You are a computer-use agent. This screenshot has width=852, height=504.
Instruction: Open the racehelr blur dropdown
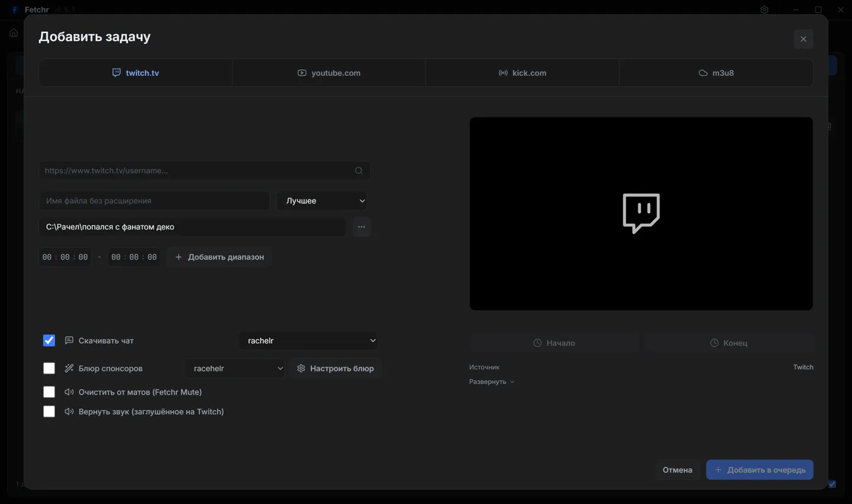click(235, 369)
